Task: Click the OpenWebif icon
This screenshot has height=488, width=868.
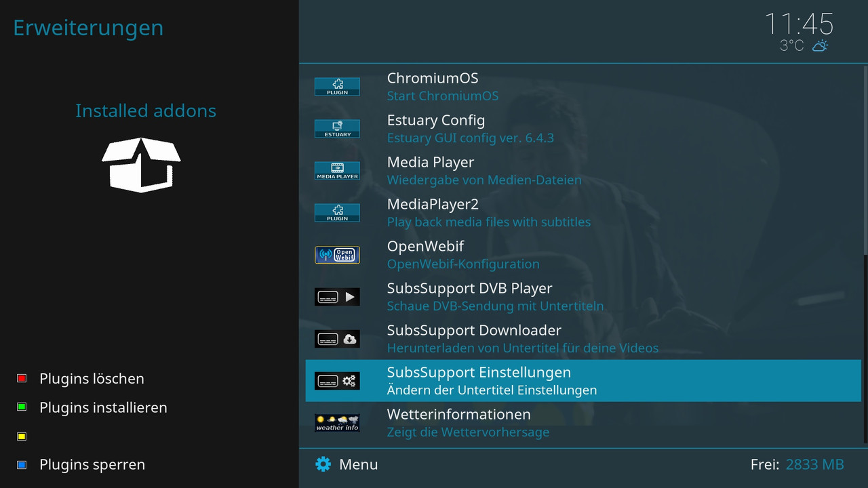Action: [x=337, y=255]
